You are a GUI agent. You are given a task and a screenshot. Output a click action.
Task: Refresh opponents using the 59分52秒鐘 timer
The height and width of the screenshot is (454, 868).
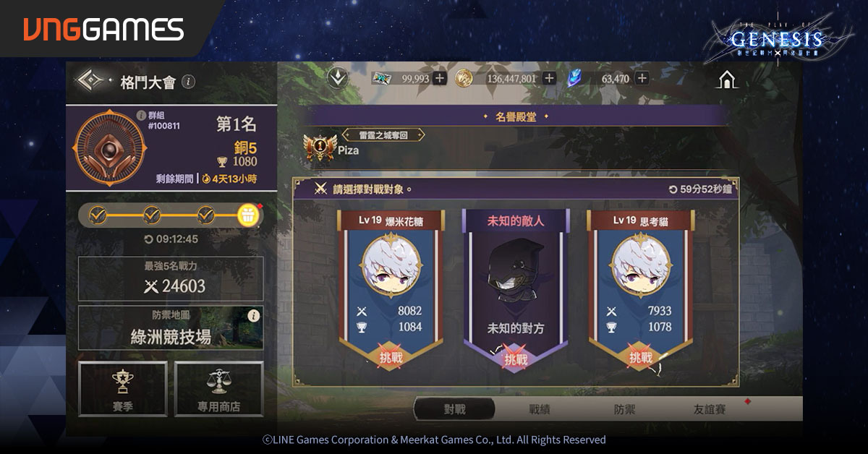701,189
